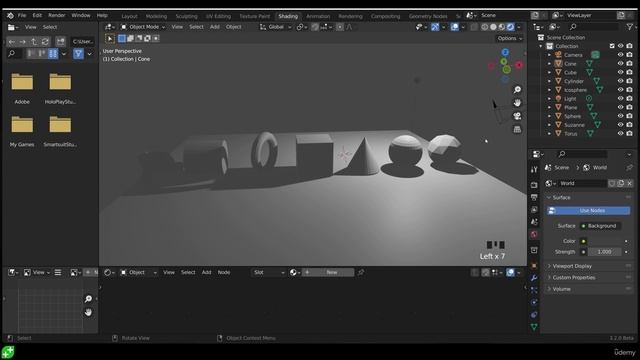Click the Use Nodes button
The width and height of the screenshot is (640, 360).
(x=589, y=211)
